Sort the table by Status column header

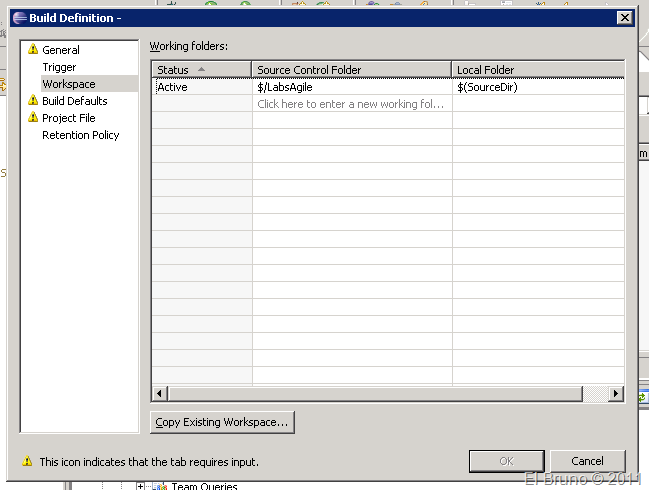201,69
